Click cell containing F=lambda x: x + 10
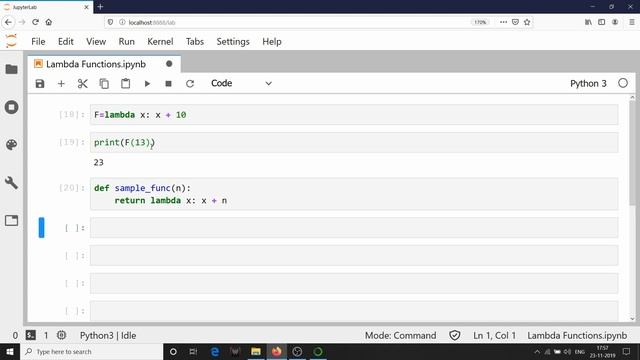This screenshot has height=360, width=640. click(x=354, y=115)
